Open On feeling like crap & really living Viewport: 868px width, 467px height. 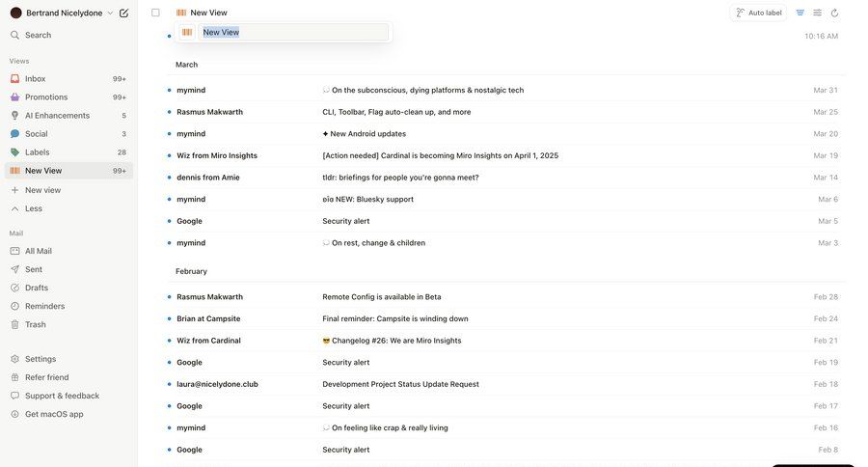[505, 427]
